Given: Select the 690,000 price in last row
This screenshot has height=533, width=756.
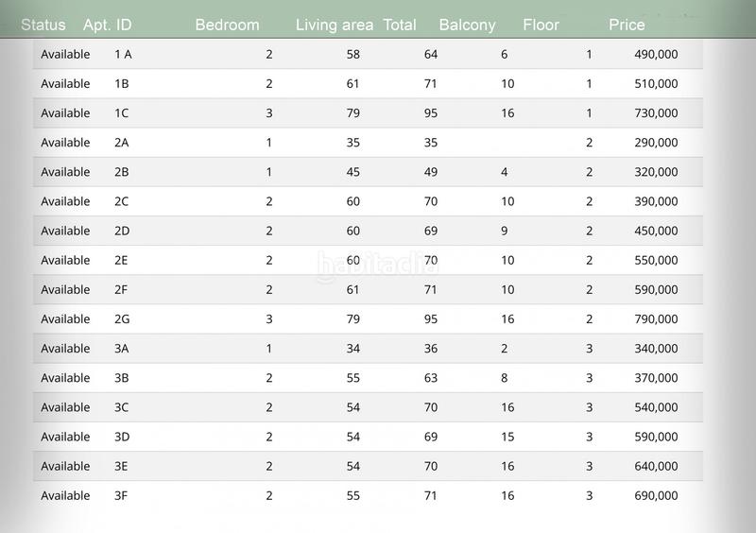Looking at the screenshot, I should [x=656, y=495].
